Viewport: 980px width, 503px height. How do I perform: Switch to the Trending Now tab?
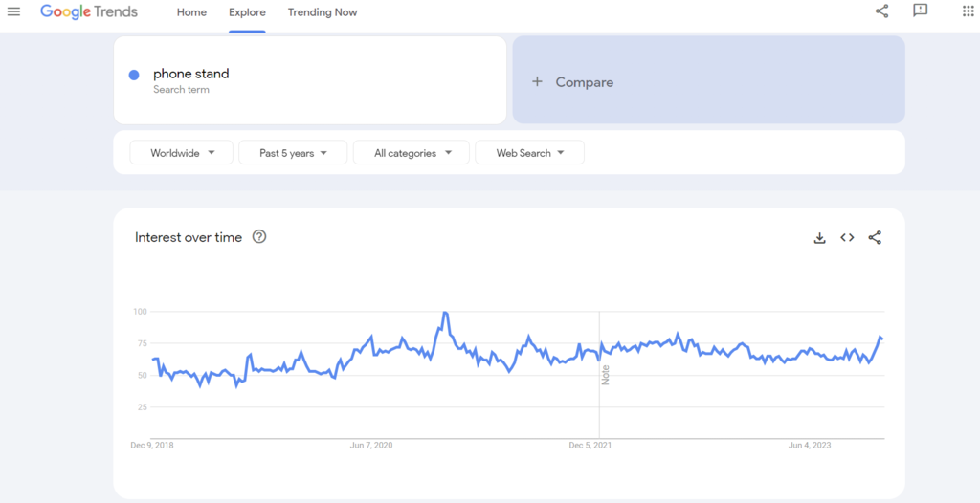click(323, 12)
